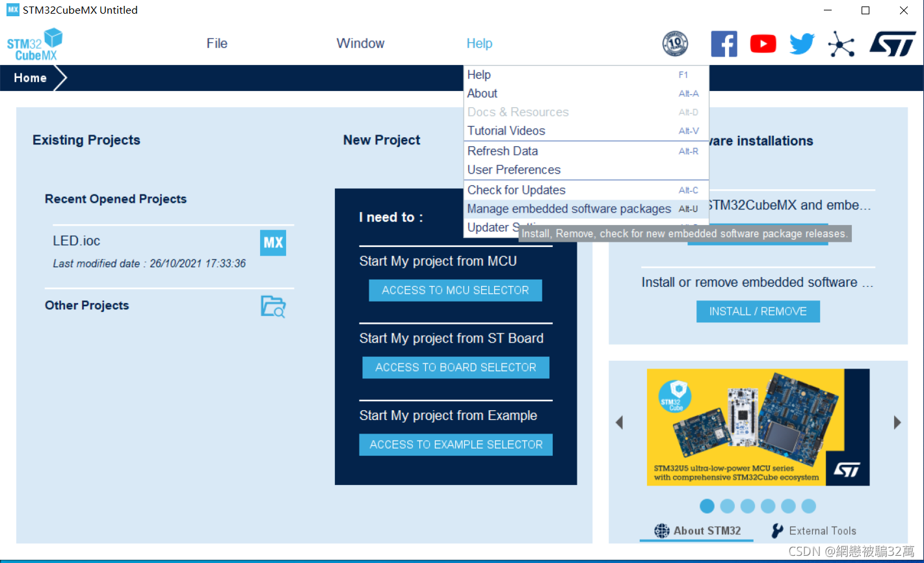Select the fourth carousel dot
The image size is (924, 563).
pyautogui.click(x=768, y=506)
